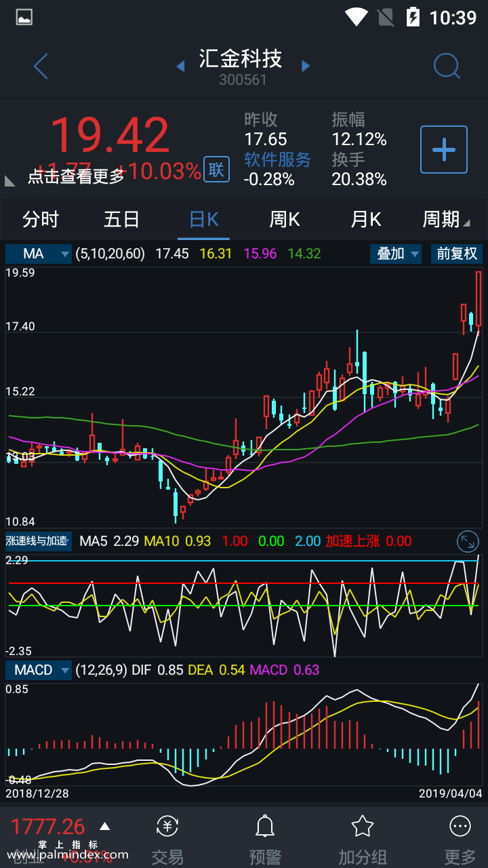Tap 前复权 adjustment button
Screen dimensions: 488x868
(x=457, y=254)
